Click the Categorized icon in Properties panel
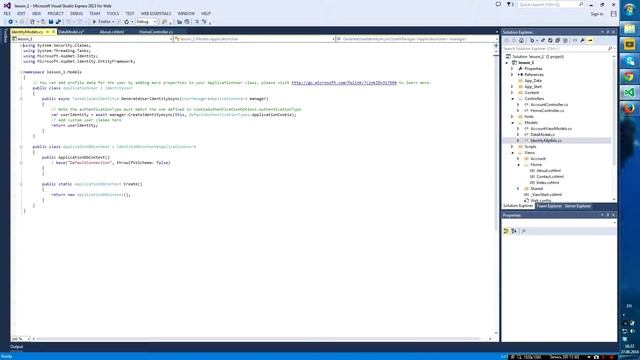 pos(506,231)
